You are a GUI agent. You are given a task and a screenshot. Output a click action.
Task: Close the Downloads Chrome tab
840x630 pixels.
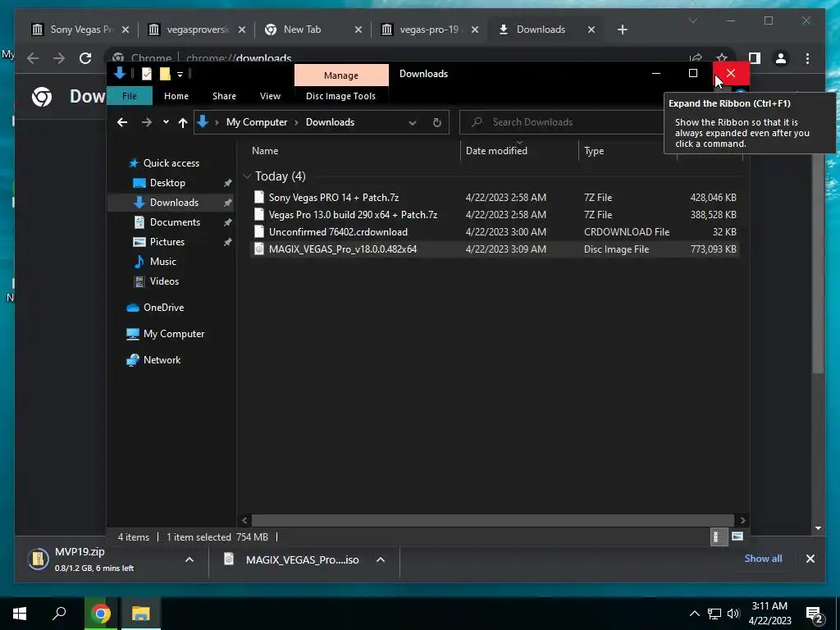click(591, 30)
